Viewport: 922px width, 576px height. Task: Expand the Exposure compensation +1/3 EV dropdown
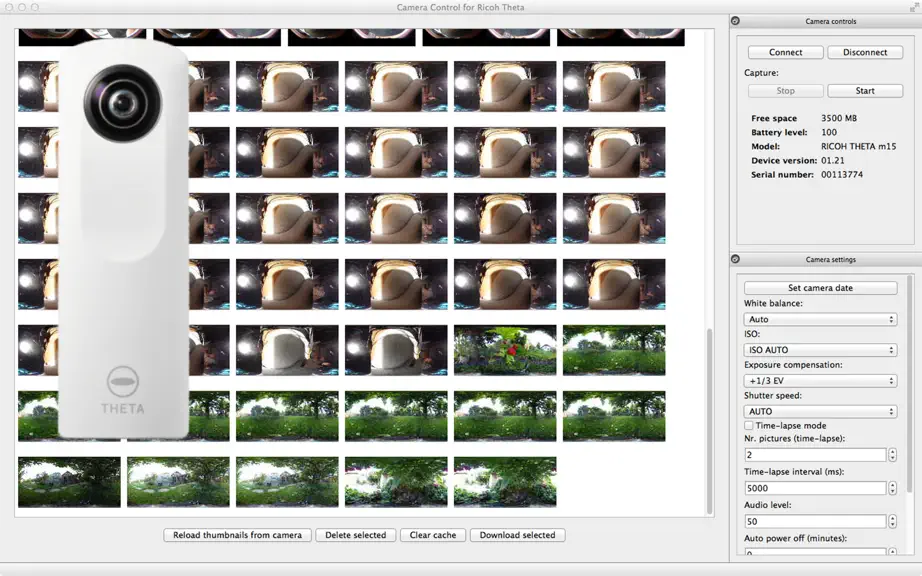pyautogui.click(x=820, y=380)
